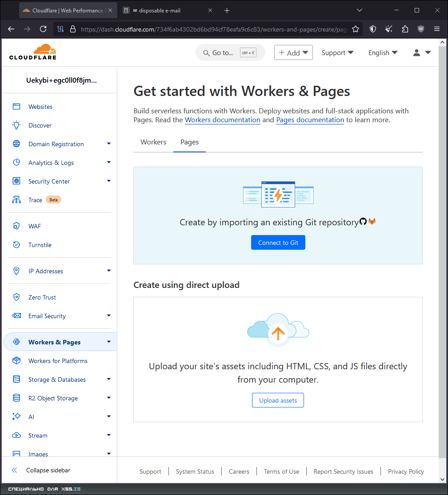
Task: Click the Storage & Databases icon
Action: point(16,379)
